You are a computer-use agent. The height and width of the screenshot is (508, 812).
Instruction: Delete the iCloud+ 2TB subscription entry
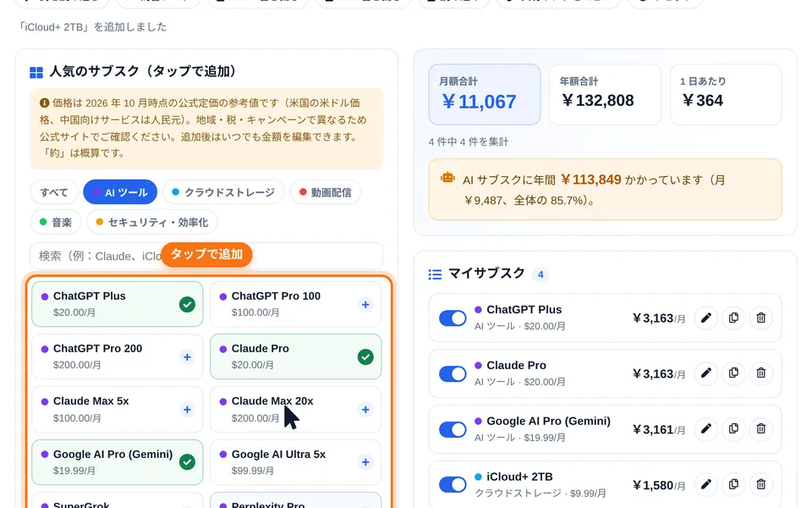point(760,484)
